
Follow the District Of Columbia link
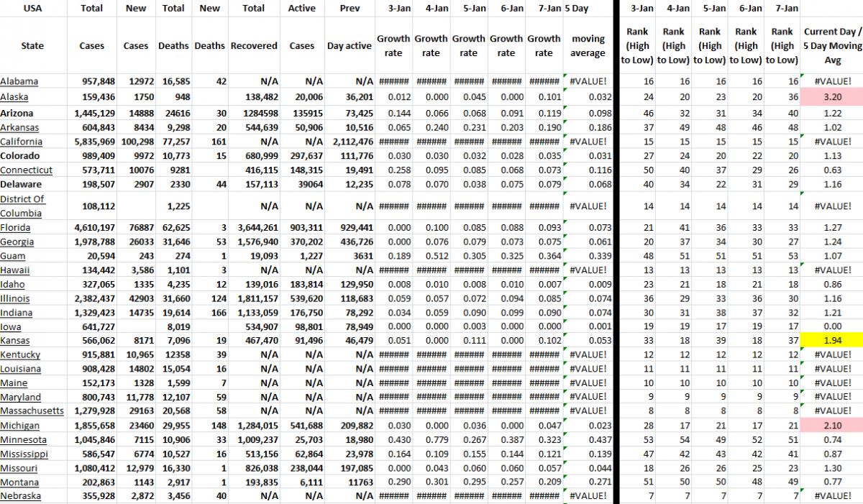(22, 206)
